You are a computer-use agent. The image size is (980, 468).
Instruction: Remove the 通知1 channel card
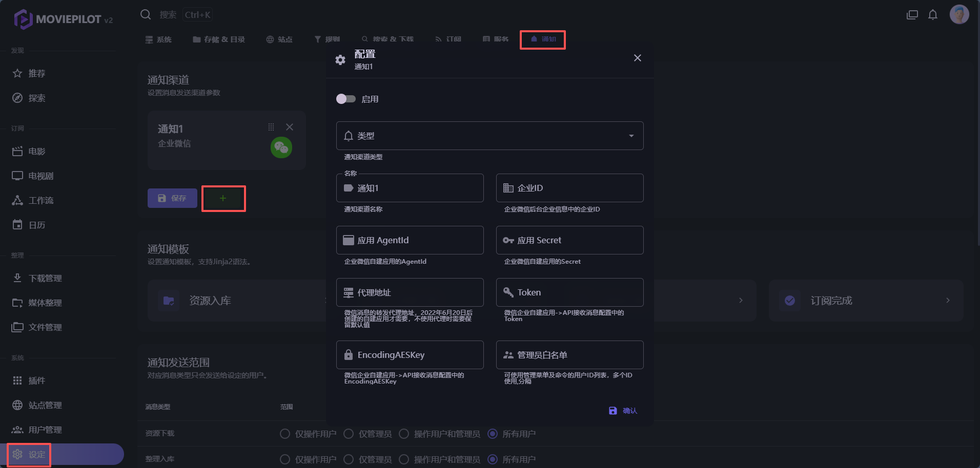(x=290, y=127)
